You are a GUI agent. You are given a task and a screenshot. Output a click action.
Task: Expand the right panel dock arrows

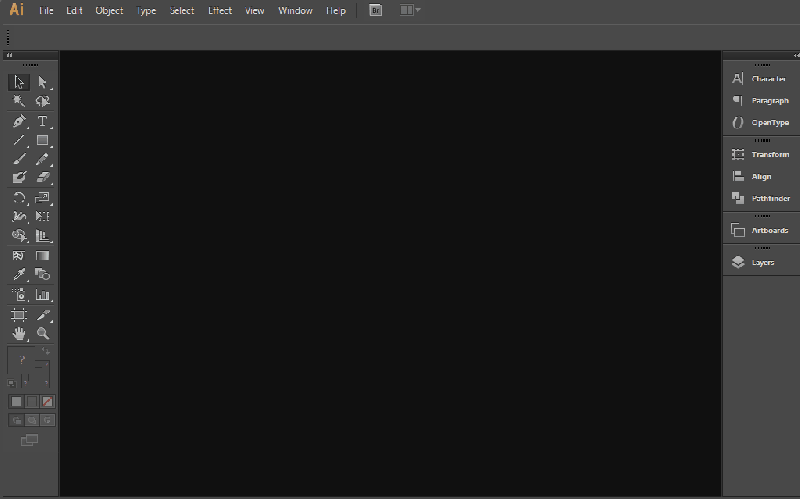796,55
